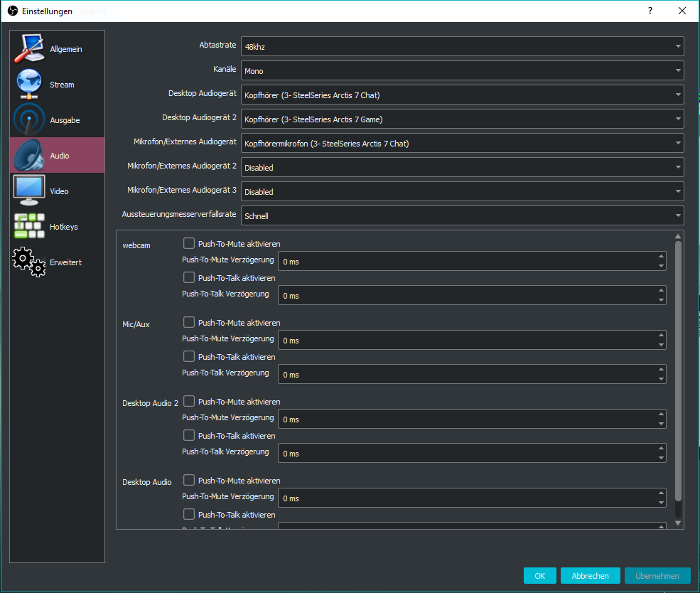The width and height of the screenshot is (700, 593).
Task: Enable Push-To-Talk for Mic/Aux
Action: 189,356
